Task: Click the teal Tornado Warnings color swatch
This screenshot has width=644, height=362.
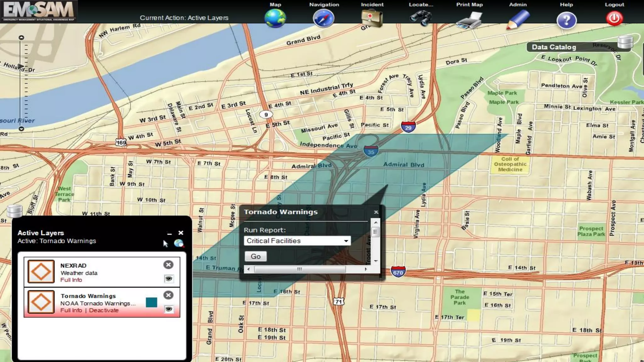Action: click(x=151, y=302)
